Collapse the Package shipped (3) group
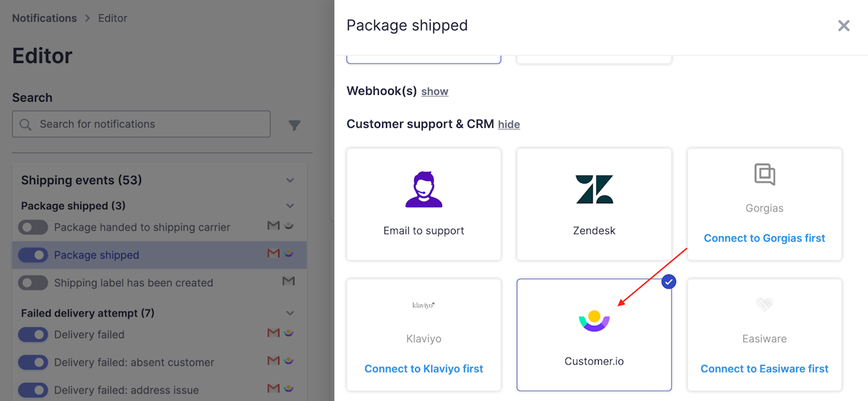Image resolution: width=868 pixels, height=401 pixels. [290, 206]
